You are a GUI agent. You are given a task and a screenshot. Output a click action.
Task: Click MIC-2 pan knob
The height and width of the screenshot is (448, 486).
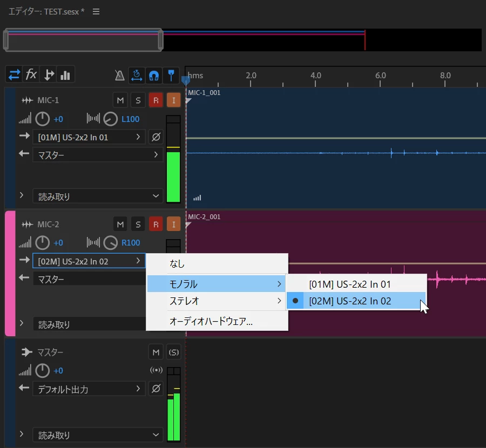[x=110, y=242]
